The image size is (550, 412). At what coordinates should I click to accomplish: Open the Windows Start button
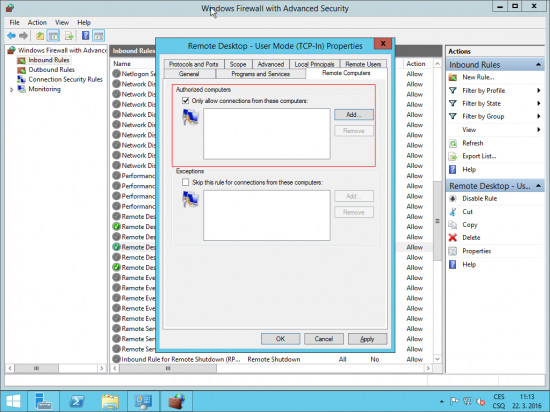tap(13, 401)
